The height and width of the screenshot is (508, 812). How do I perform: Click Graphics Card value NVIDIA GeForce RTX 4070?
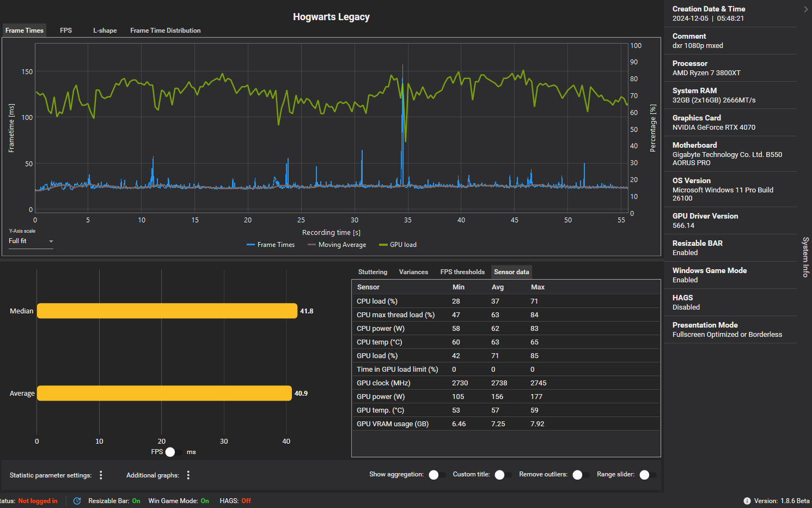[x=714, y=128]
